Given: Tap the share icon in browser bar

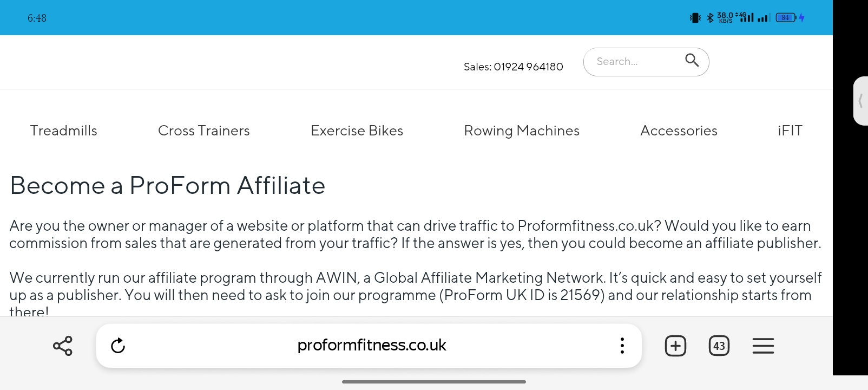Looking at the screenshot, I should pyautogui.click(x=63, y=346).
